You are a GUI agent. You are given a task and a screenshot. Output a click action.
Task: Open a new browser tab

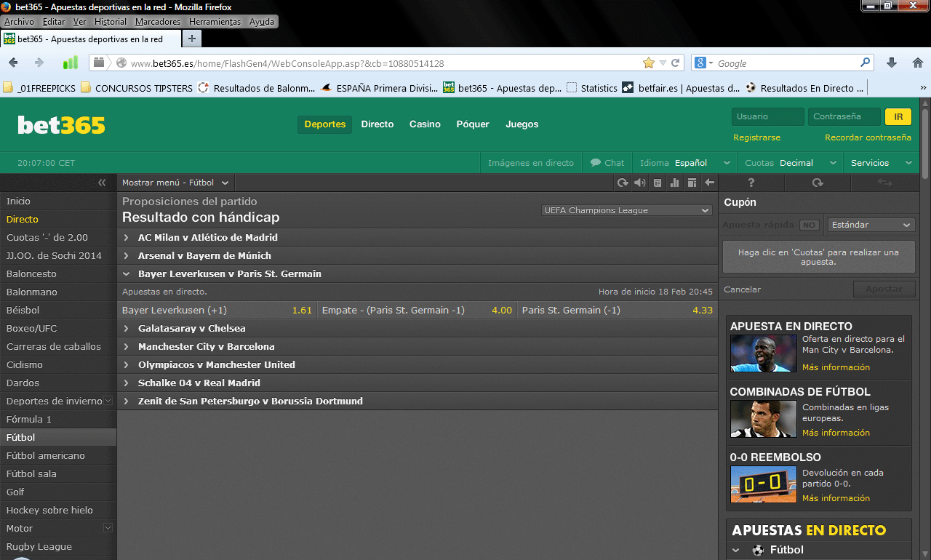[x=192, y=39]
